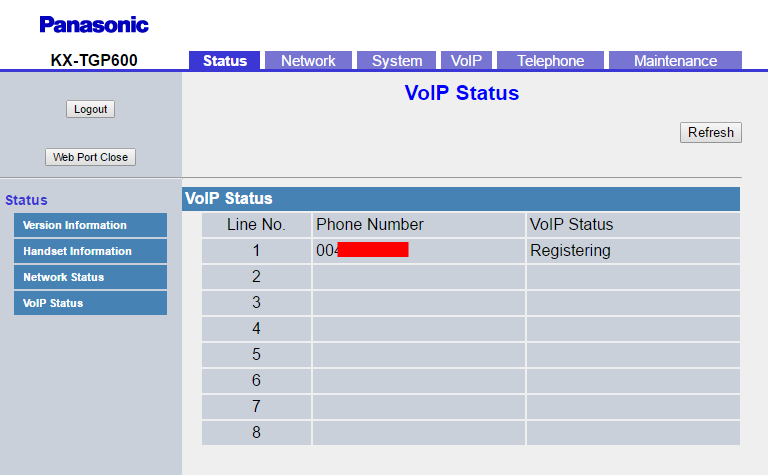Screen dimensions: 768x475
Task: Click the line 1 phone number cell
Action: 418,251
